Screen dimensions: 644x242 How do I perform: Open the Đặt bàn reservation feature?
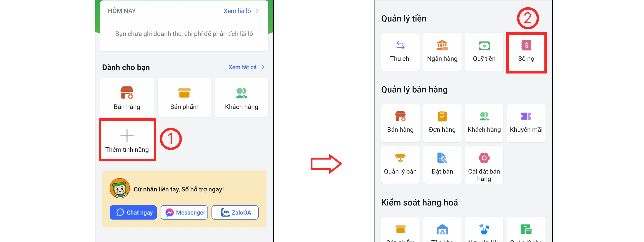pos(442,165)
